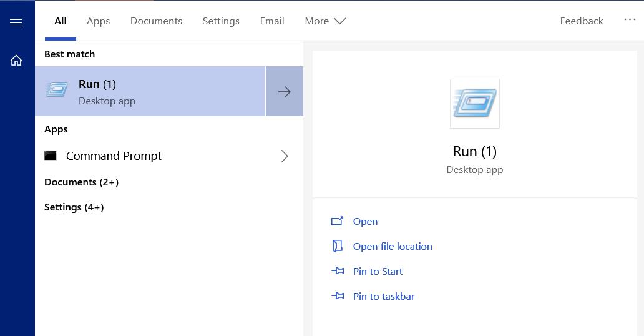Click Pin to Start link

(x=378, y=272)
